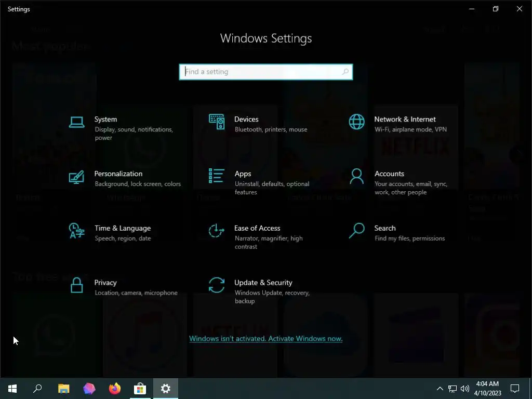The height and width of the screenshot is (399, 532).
Task: Click the Ease of Access dial icon
Action: [x=217, y=231]
